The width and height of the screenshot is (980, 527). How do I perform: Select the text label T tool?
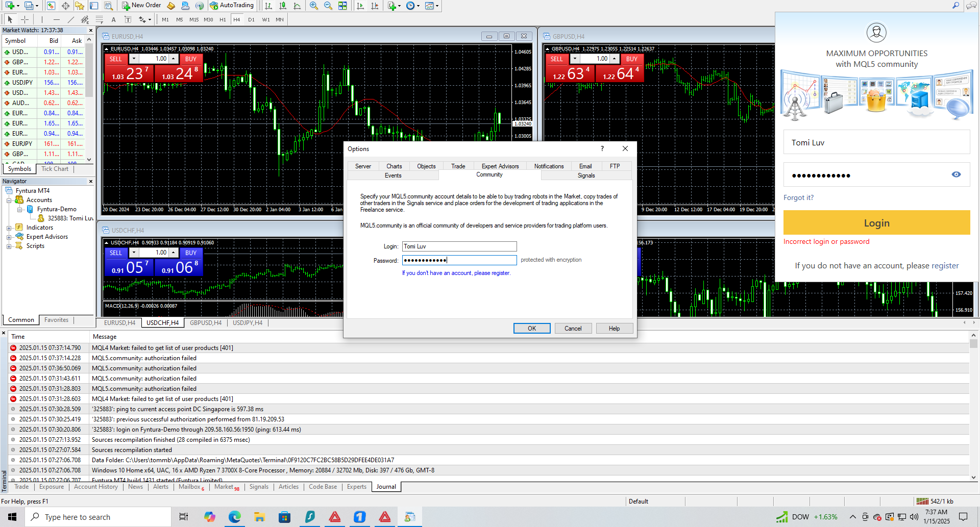point(128,19)
